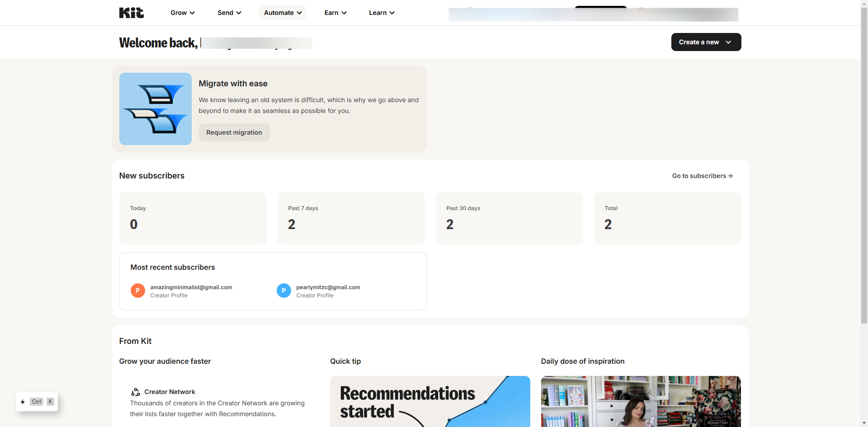Click the blue P avatar for pearlymitzc
This screenshot has height=427, width=868.
click(284, 291)
